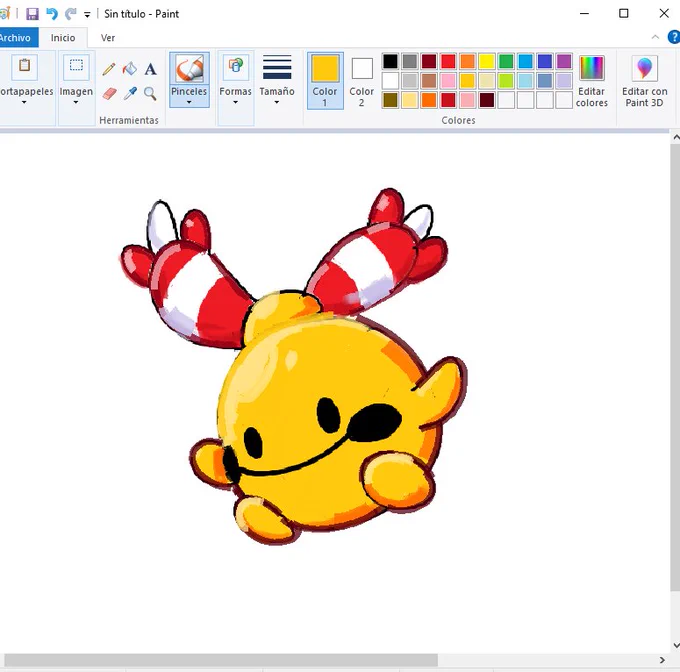Click the vertical scrollbar up arrow
This screenshot has height=672, width=680.
coord(676,138)
